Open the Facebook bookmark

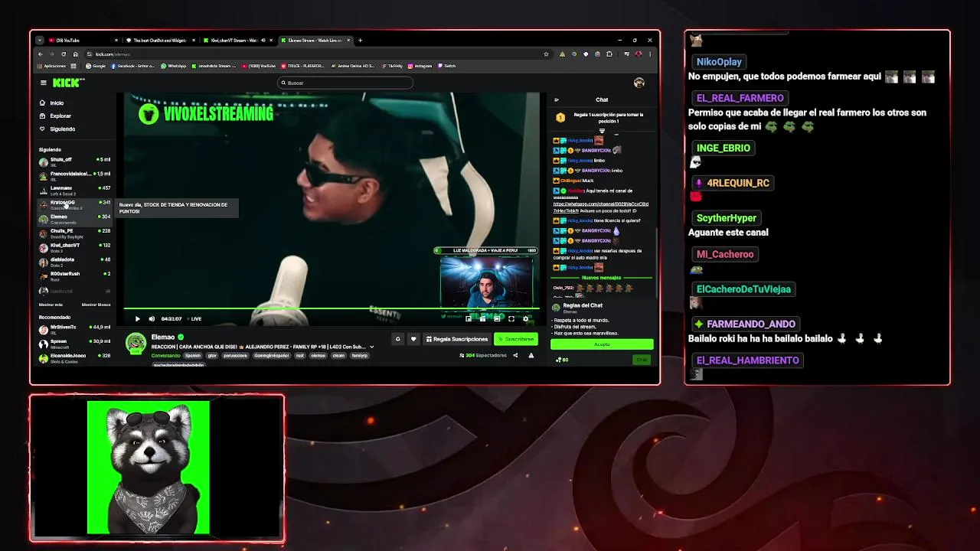point(133,66)
